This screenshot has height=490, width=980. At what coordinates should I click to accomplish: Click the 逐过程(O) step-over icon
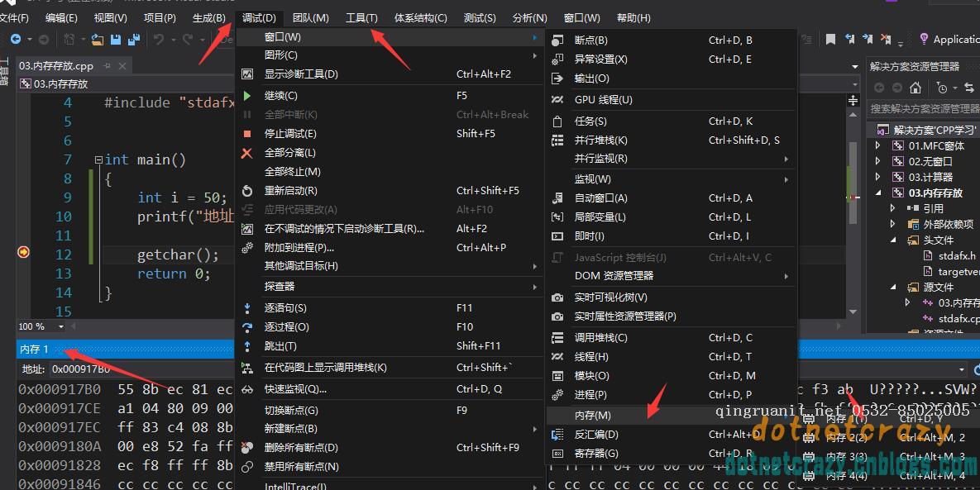click(247, 327)
